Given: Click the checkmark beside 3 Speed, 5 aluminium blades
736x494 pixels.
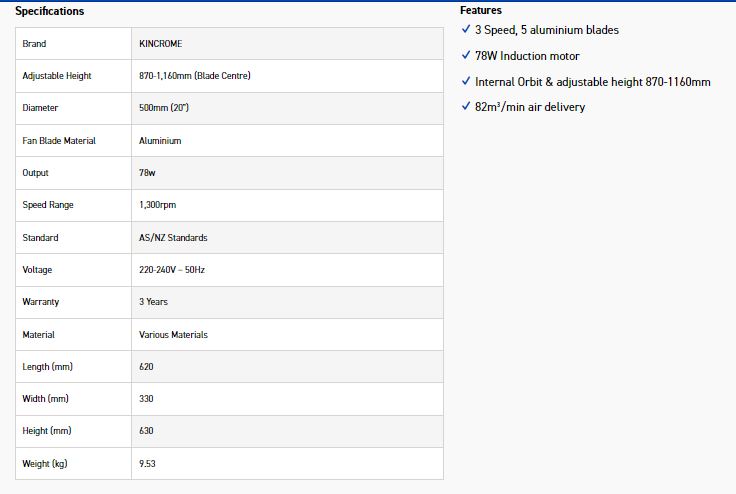Looking at the screenshot, I should point(466,30).
